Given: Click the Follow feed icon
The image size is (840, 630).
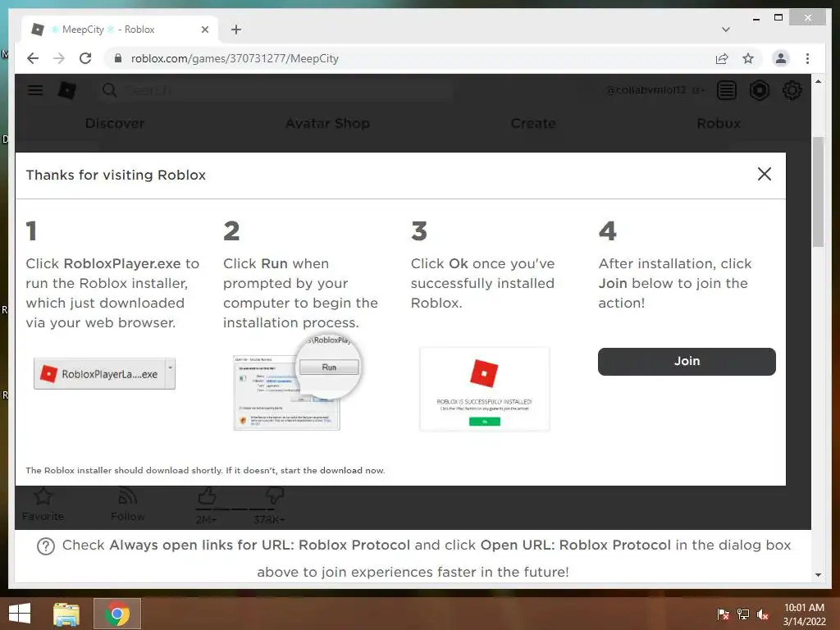Looking at the screenshot, I should tap(127, 496).
